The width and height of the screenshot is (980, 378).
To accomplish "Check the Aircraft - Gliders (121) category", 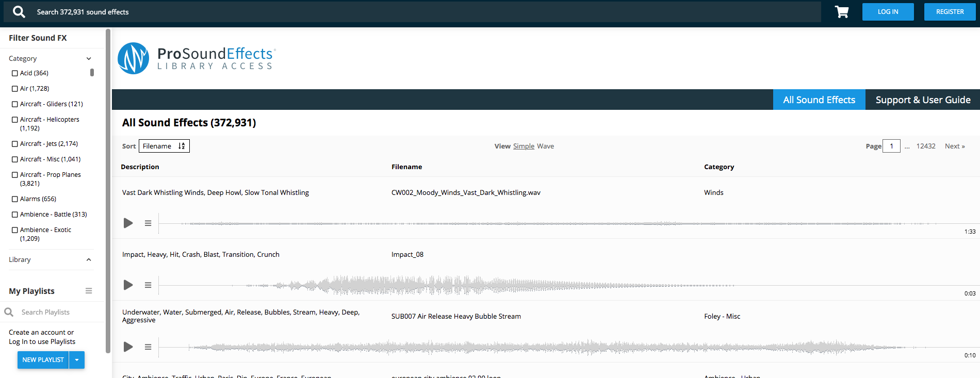I will click(x=15, y=104).
